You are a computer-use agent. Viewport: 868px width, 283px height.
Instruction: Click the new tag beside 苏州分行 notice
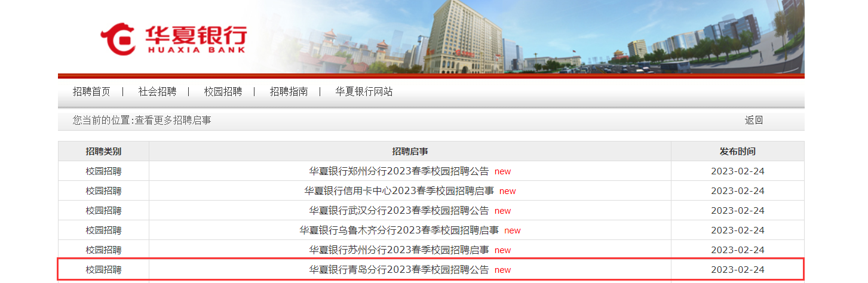[502, 251]
